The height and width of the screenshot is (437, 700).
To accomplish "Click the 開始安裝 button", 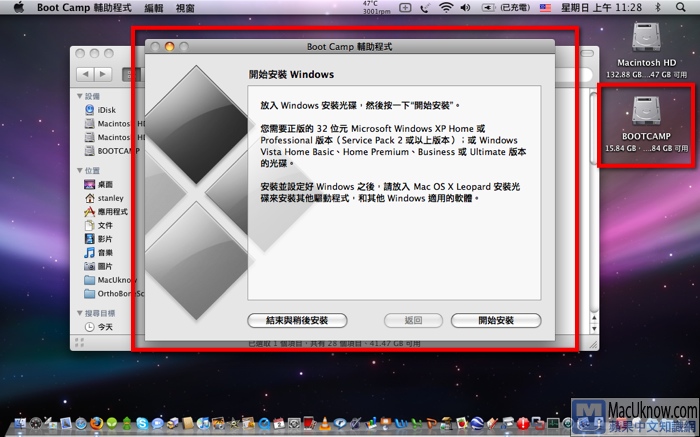I will point(495,321).
